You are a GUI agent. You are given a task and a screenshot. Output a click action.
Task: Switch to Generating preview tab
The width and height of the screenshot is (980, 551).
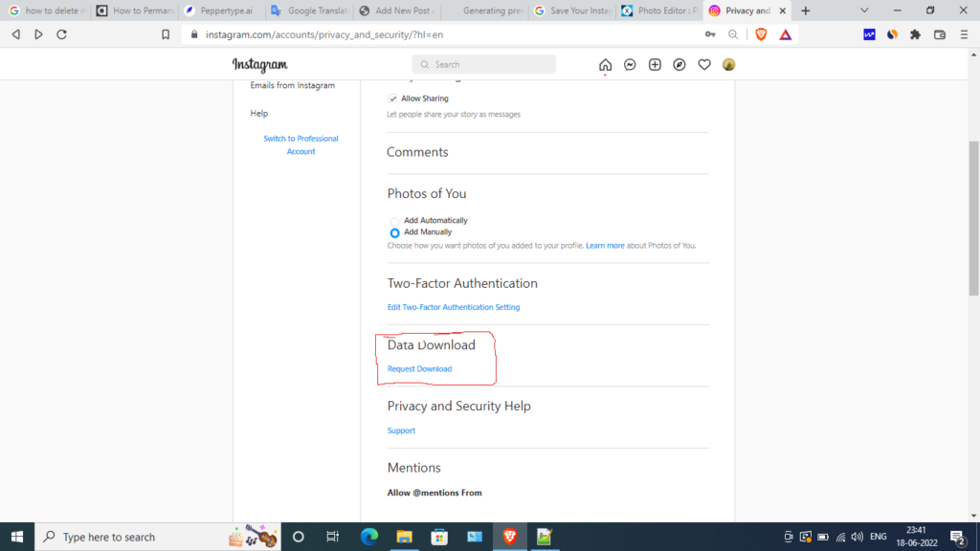tap(484, 11)
